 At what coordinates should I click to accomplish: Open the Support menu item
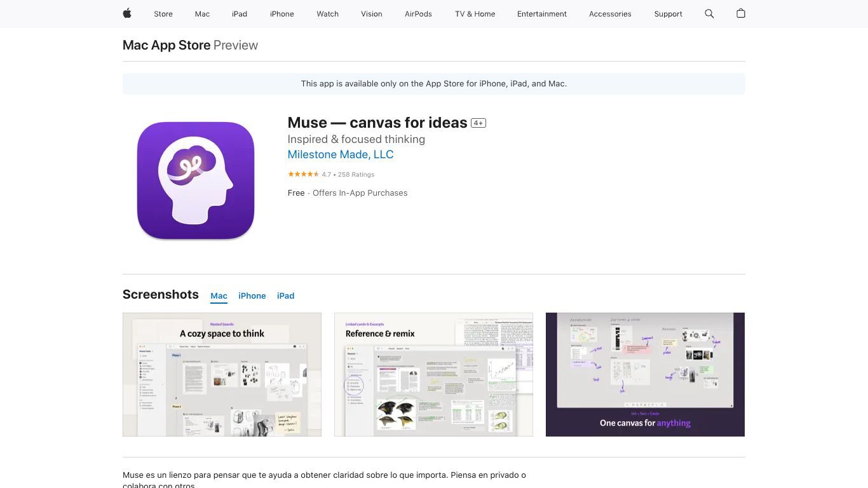point(668,14)
